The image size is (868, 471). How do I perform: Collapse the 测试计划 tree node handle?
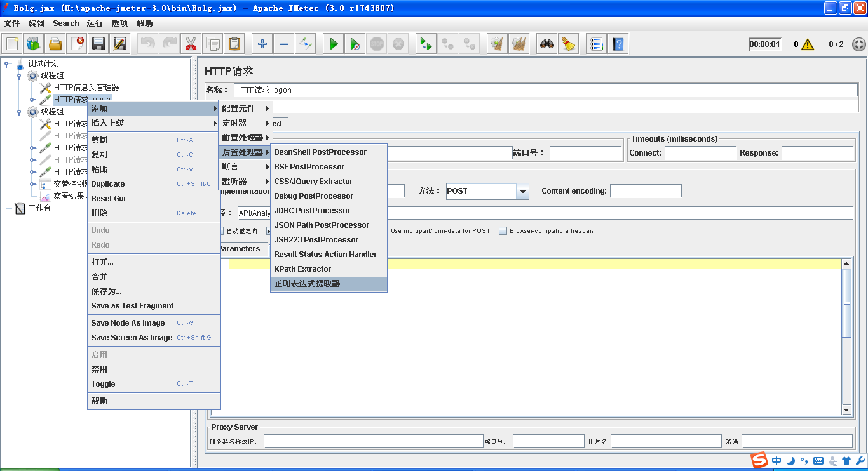(7, 63)
